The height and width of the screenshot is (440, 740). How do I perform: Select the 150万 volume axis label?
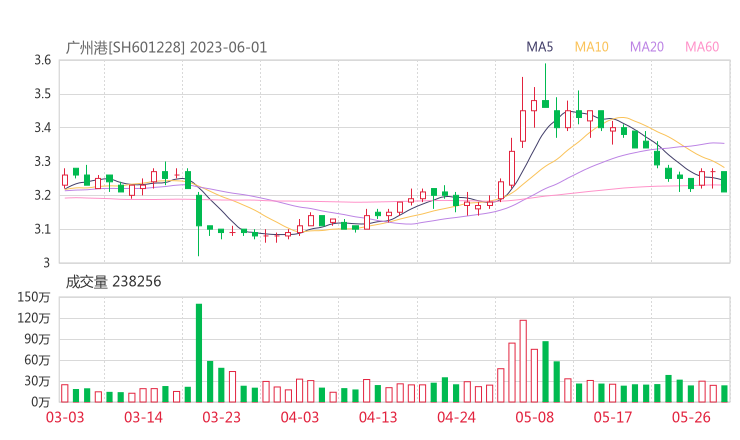(36, 297)
